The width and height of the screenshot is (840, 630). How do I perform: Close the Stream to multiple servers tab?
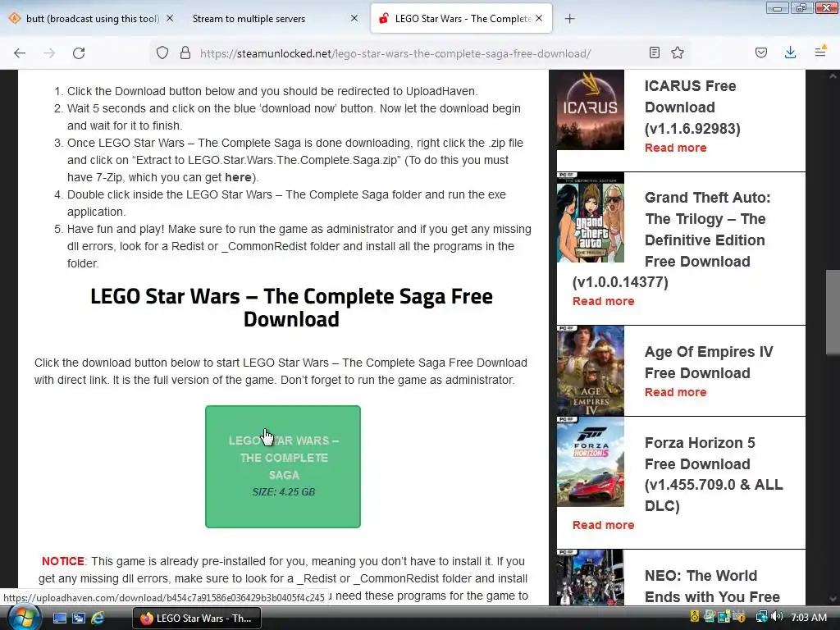(x=354, y=18)
